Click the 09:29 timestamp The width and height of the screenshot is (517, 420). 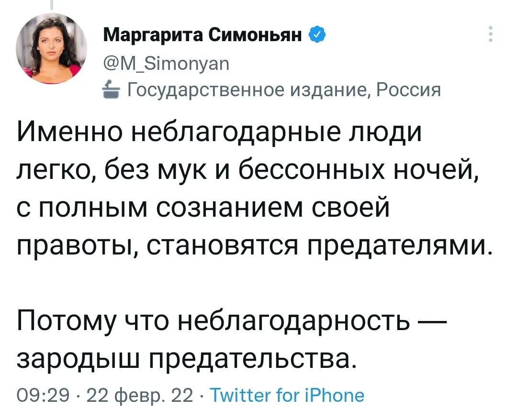(x=43, y=395)
